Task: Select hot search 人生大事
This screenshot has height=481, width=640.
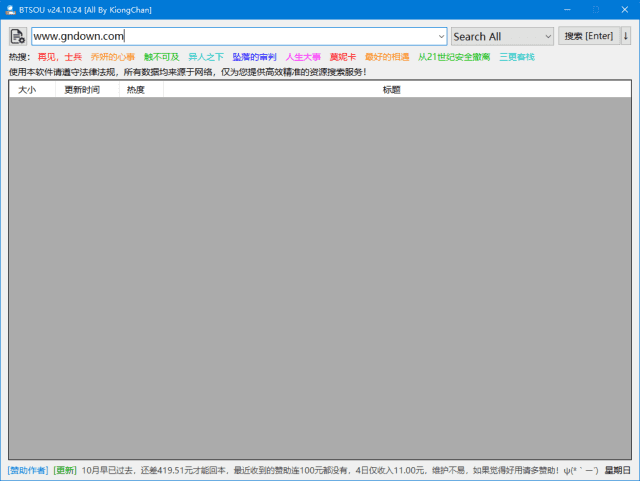Action: click(x=303, y=57)
